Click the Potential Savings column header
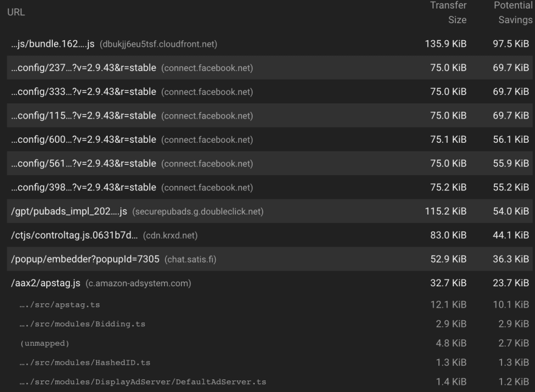535x392 pixels. 513,12
